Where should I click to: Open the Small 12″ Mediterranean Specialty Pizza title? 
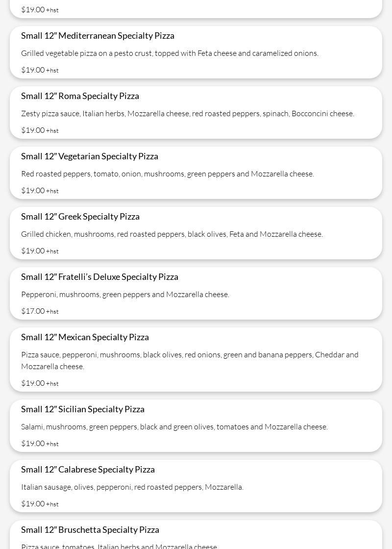coord(98,36)
